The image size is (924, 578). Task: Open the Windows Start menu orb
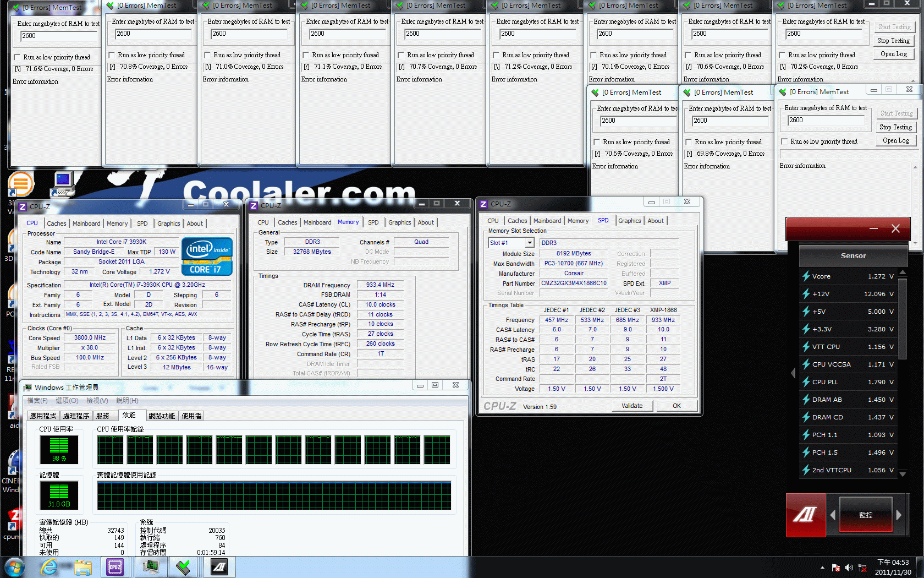(x=14, y=567)
